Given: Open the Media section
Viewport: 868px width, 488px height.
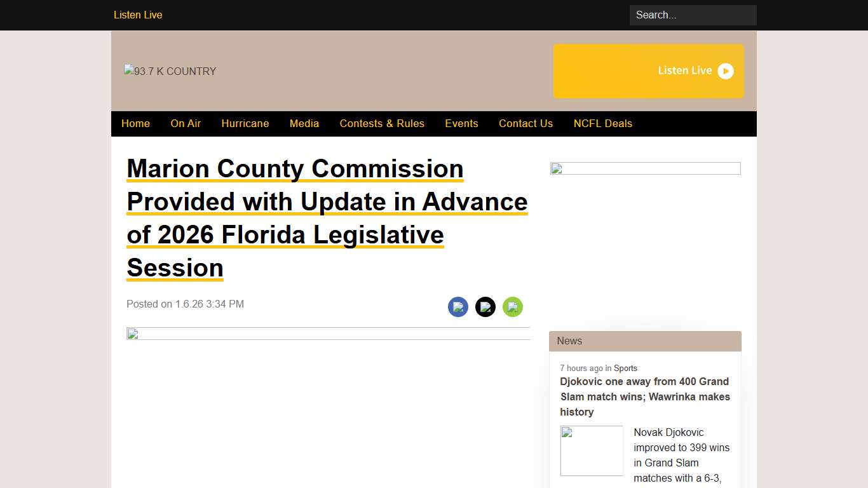Looking at the screenshot, I should [304, 123].
